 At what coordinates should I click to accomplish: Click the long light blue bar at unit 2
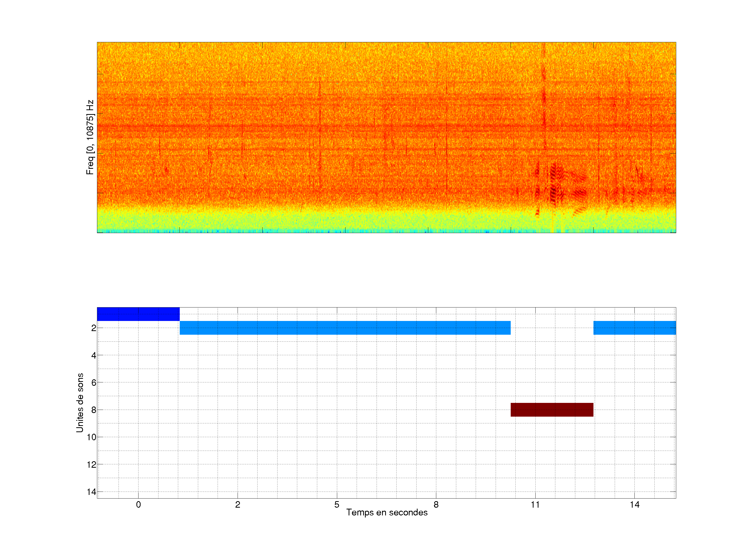coord(345,328)
